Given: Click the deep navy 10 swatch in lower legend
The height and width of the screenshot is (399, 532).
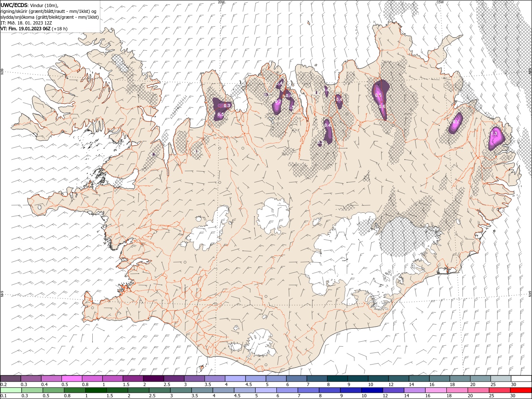Looking at the screenshot, I should click(x=372, y=390).
